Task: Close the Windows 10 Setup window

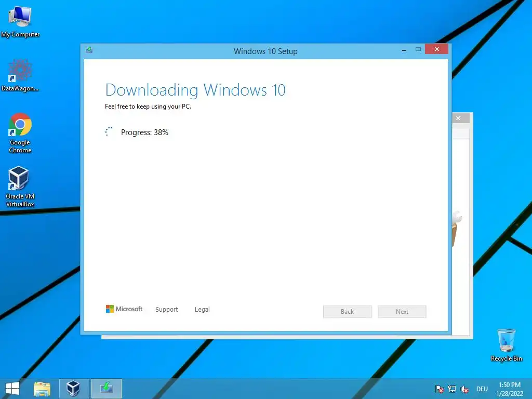Action: [x=436, y=49]
